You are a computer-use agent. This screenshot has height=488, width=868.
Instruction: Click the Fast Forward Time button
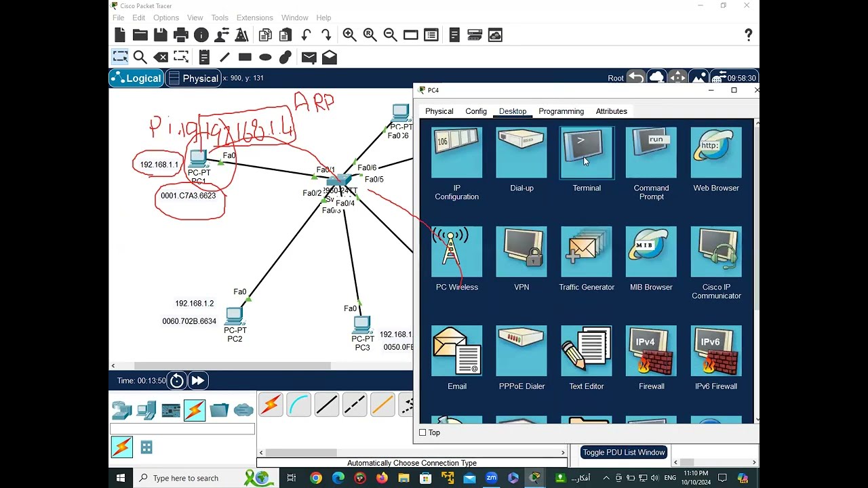(198, 381)
